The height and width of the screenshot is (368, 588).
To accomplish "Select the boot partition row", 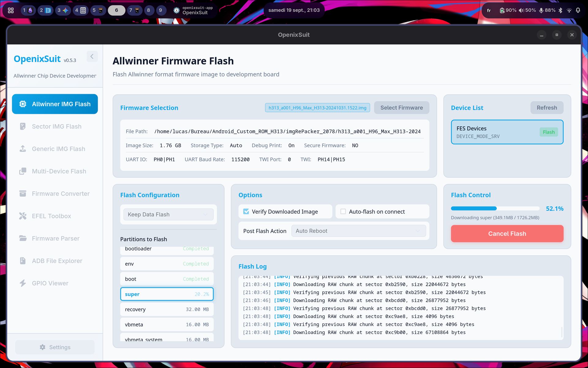I will click(167, 279).
